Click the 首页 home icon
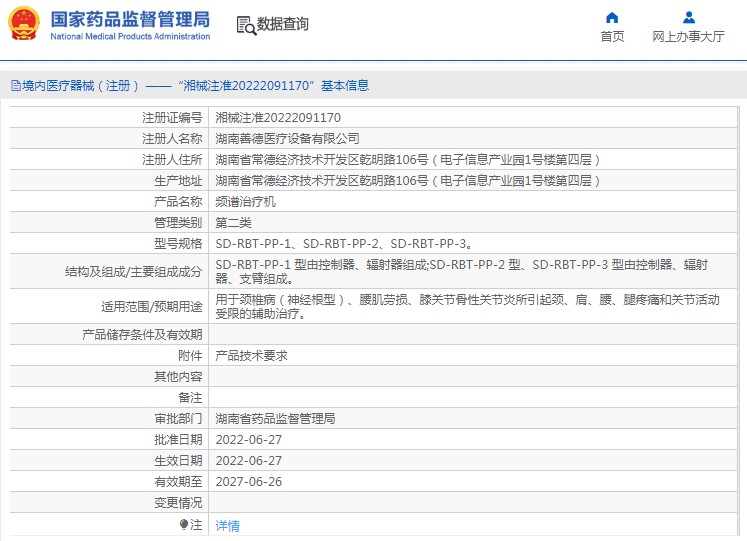Viewport: 747px width, 541px height. point(612,18)
